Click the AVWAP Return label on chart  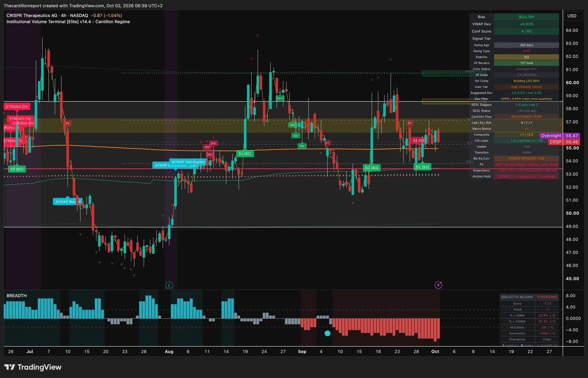tap(67, 202)
